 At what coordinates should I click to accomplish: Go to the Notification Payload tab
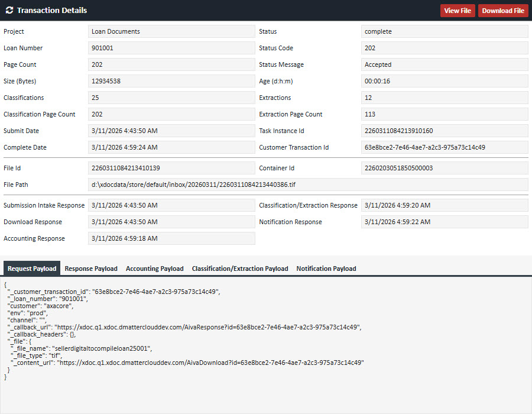326,269
